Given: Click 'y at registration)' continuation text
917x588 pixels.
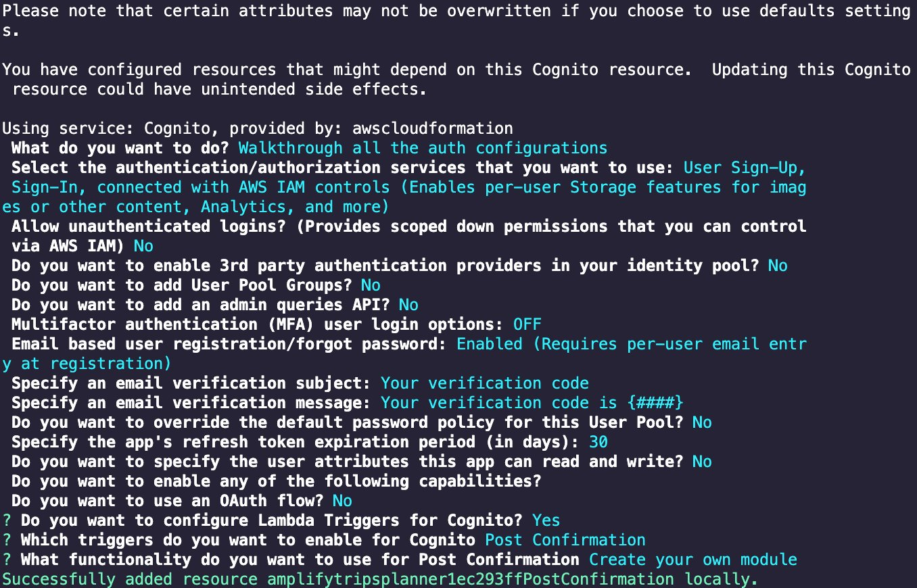Looking at the screenshot, I should click(87, 364).
